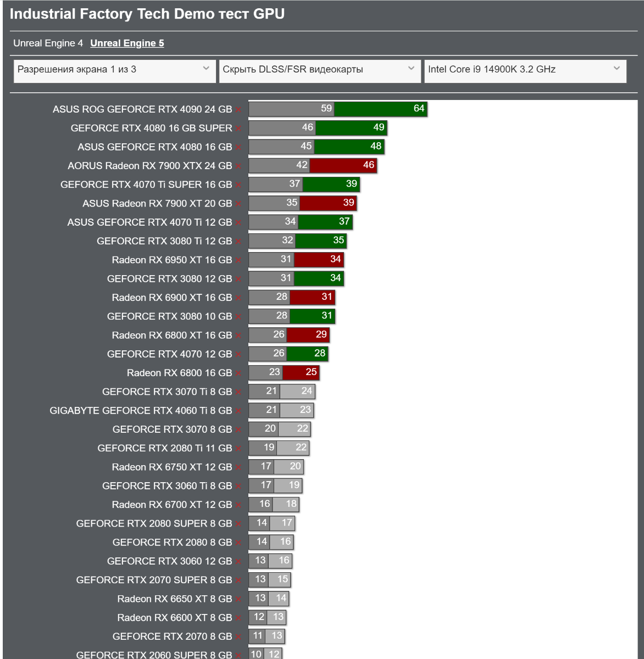Remove RTX 3060 Ti 8 GB with its red x

[x=239, y=487]
